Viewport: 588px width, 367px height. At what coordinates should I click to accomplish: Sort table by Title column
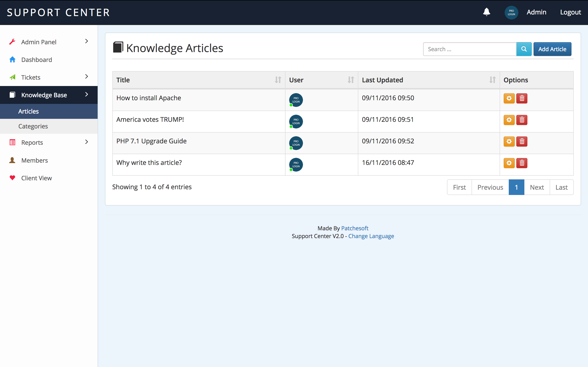click(x=278, y=80)
